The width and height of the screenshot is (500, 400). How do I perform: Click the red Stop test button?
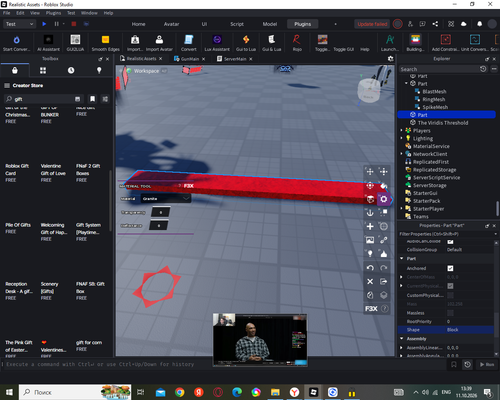[x=74, y=24]
